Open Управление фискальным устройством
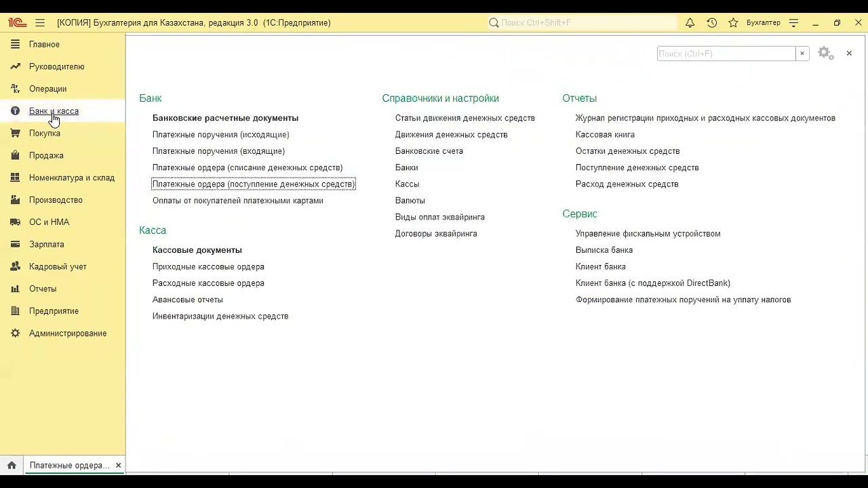 (x=648, y=234)
